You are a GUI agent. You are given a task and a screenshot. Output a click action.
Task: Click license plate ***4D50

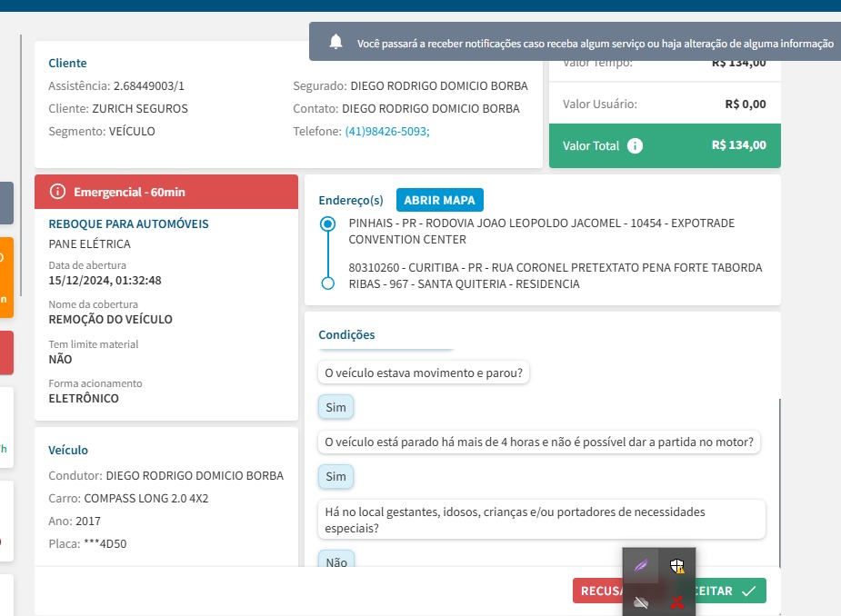[105, 543]
